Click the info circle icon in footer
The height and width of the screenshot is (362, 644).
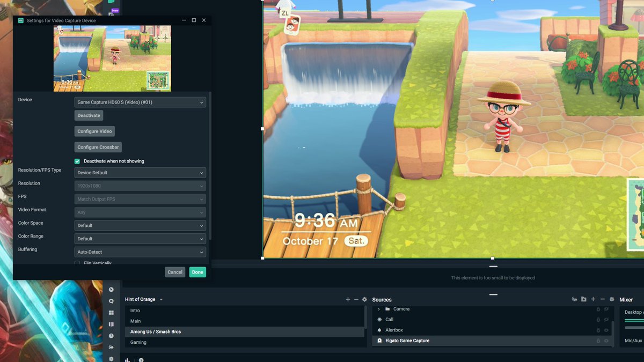(x=141, y=360)
